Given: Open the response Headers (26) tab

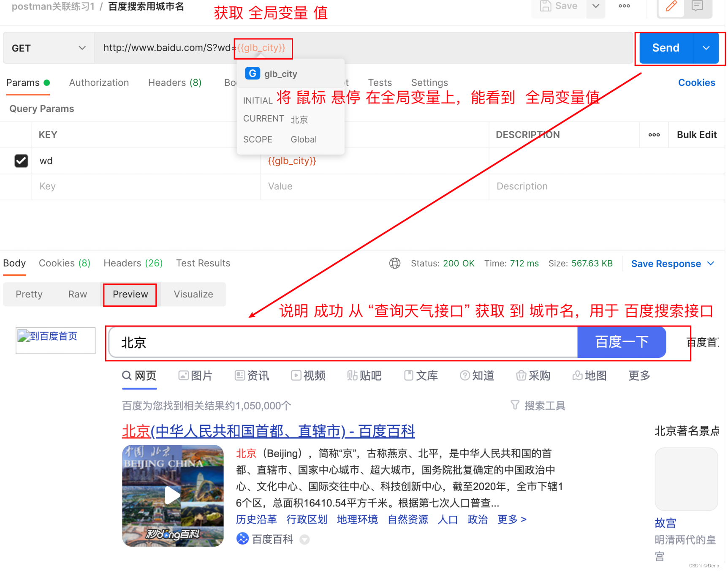Looking at the screenshot, I should point(133,264).
